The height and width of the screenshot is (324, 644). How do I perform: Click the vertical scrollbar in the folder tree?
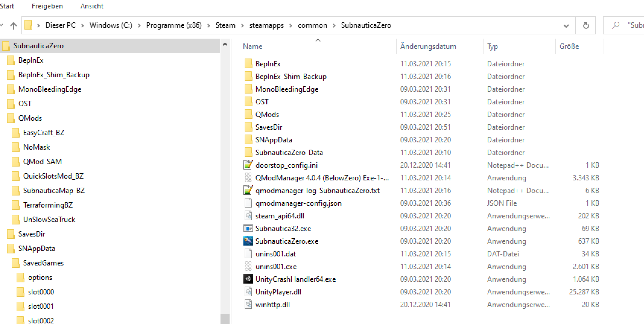[225, 317]
